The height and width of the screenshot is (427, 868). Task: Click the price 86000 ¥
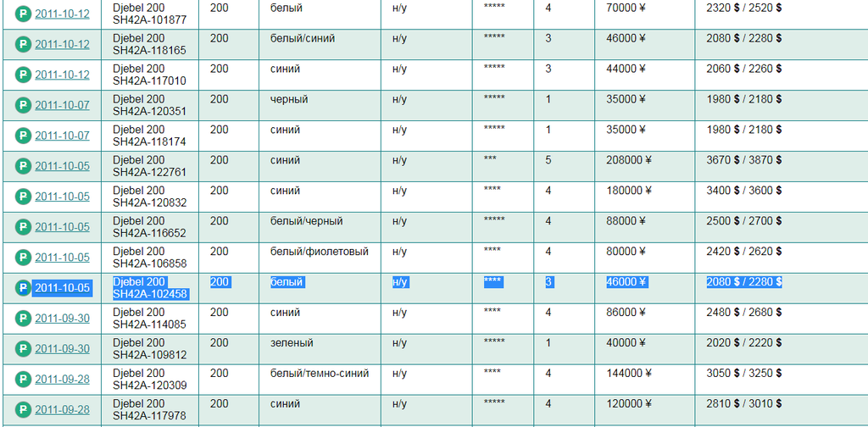click(x=626, y=313)
